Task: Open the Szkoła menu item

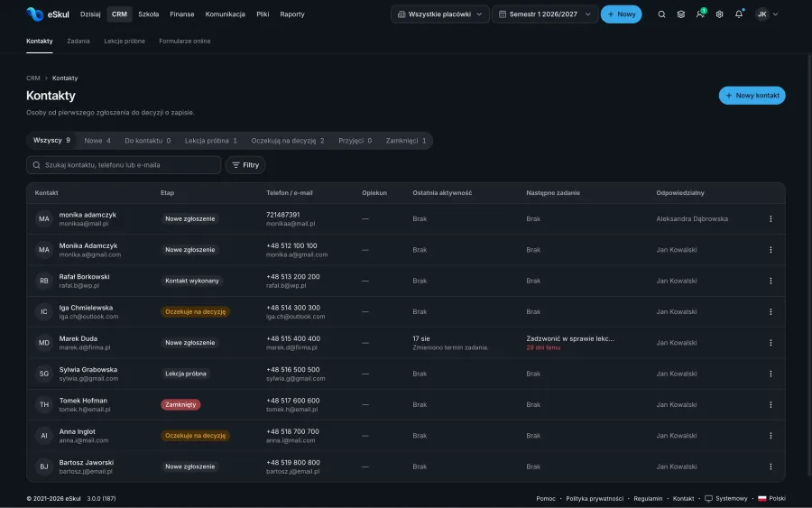Action: tap(149, 14)
